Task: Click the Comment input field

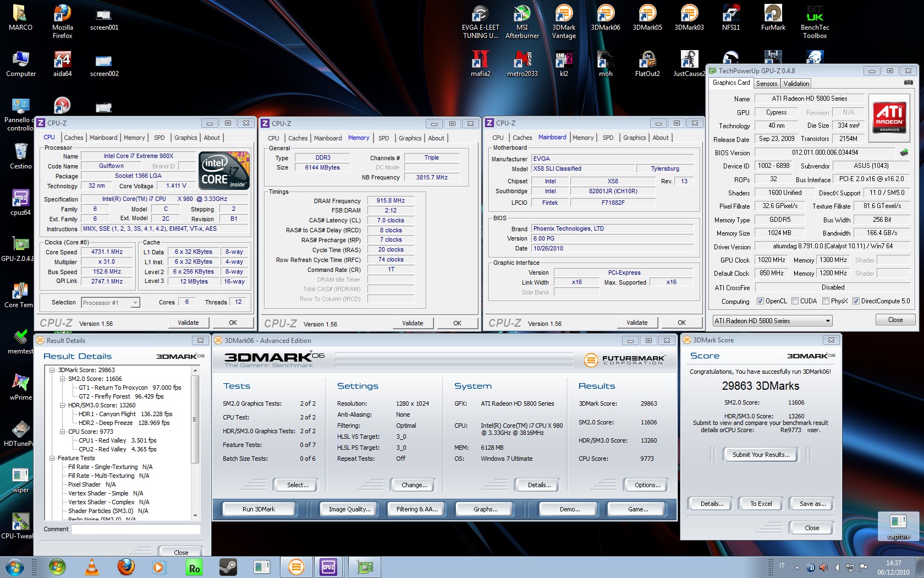Action: click(136, 529)
